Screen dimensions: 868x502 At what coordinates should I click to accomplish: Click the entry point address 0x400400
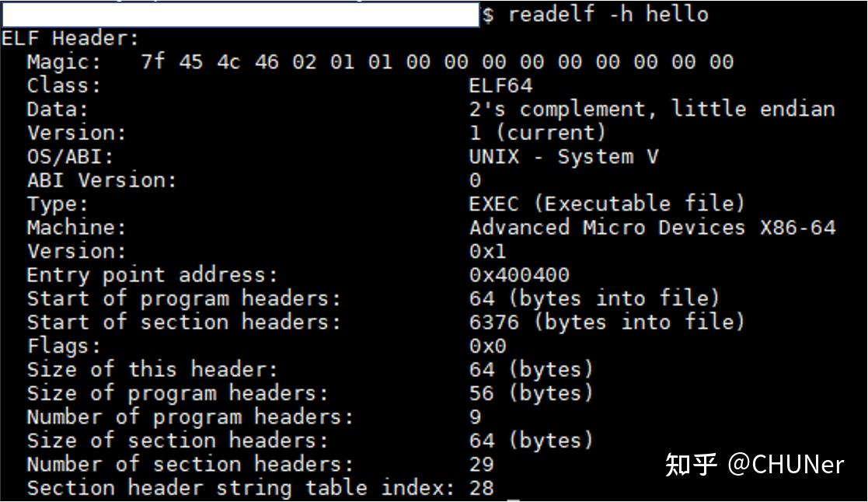(519, 275)
